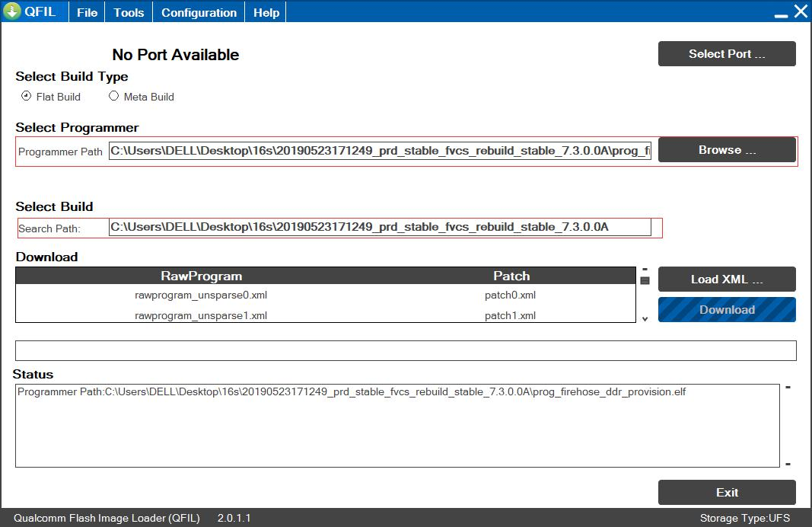
Task: Open the Tools menu
Action: pos(129,12)
